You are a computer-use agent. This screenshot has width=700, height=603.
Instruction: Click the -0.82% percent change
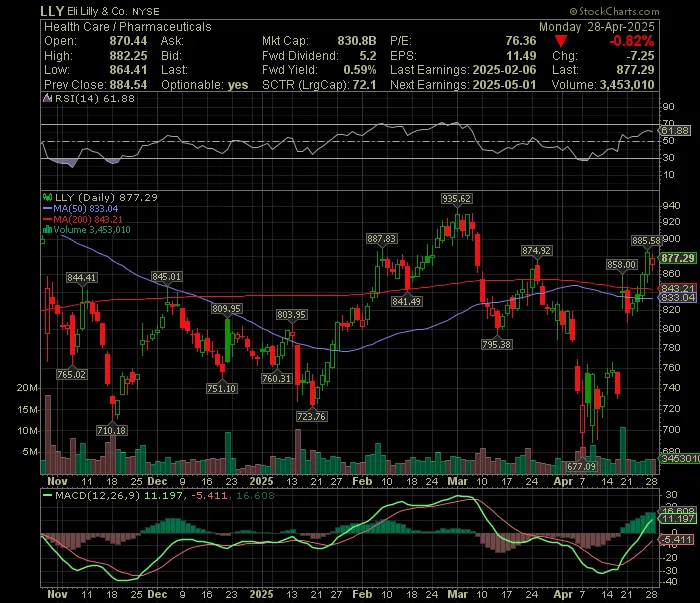632,41
